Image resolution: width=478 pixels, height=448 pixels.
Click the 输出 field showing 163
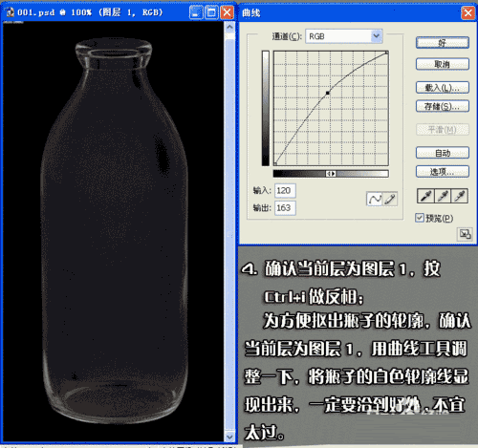pyautogui.click(x=285, y=208)
